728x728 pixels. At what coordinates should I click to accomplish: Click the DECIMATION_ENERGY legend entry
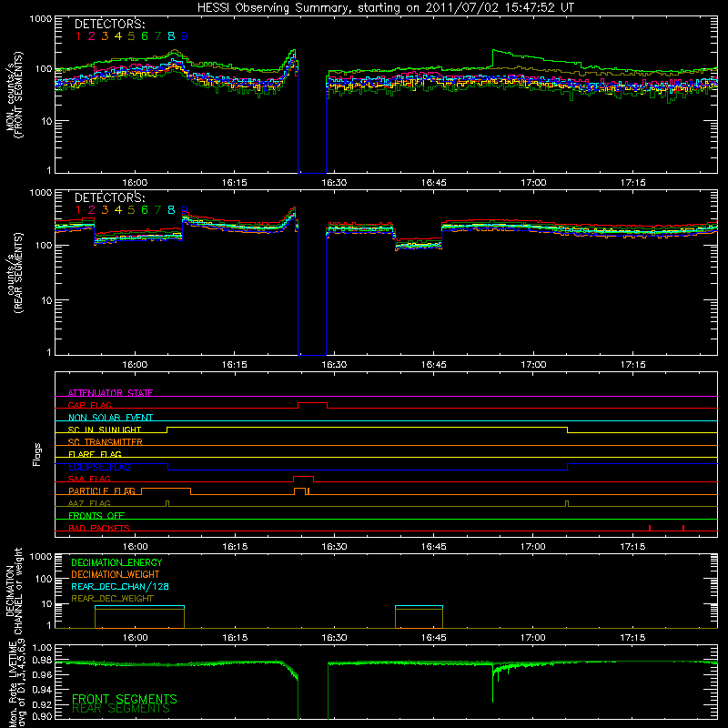117,562
